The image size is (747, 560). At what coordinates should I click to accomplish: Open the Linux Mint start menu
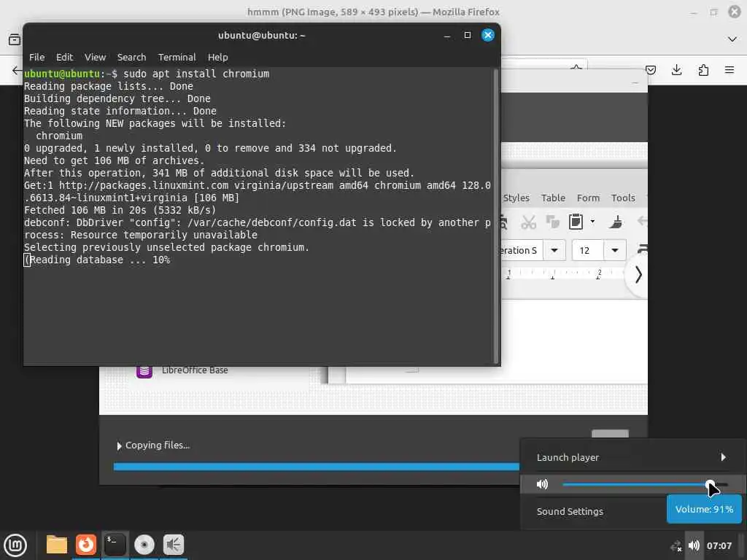[x=15, y=545]
